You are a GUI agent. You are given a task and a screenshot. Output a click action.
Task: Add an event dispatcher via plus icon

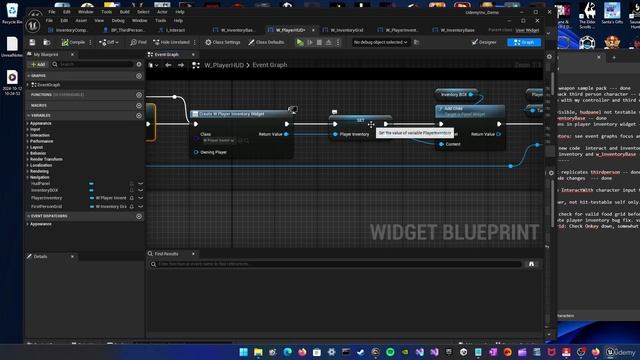(139, 216)
